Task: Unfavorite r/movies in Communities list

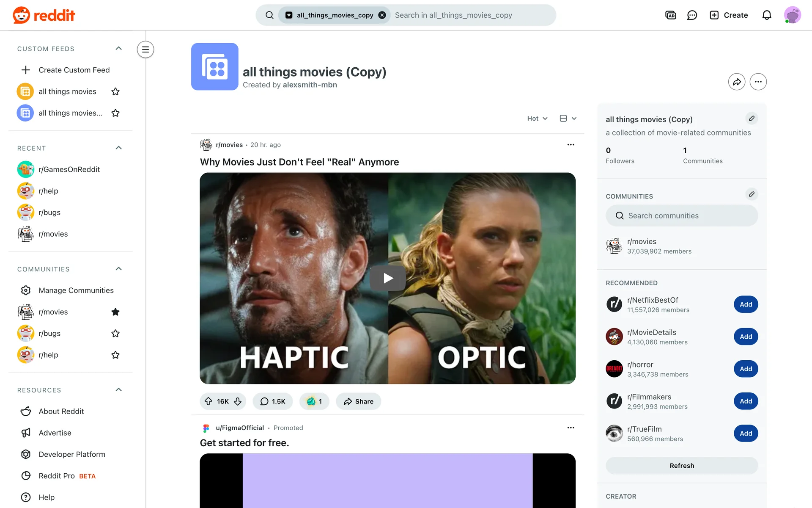Action: point(115,312)
